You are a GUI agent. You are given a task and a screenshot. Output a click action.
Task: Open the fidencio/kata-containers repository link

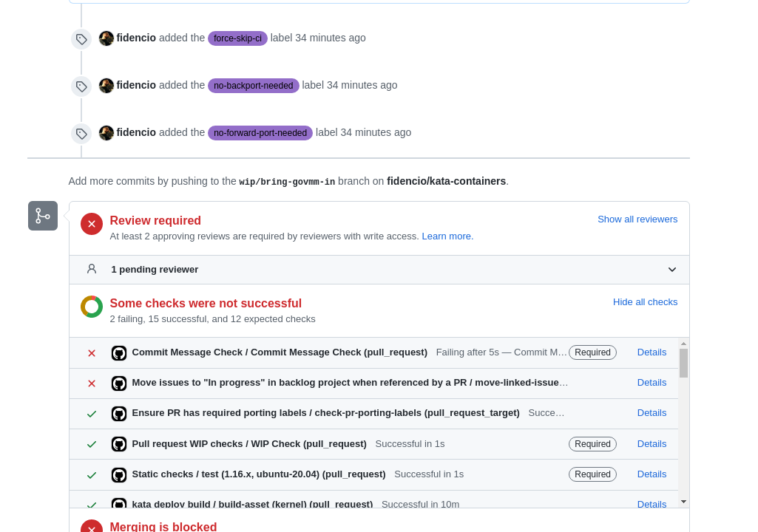click(x=445, y=181)
